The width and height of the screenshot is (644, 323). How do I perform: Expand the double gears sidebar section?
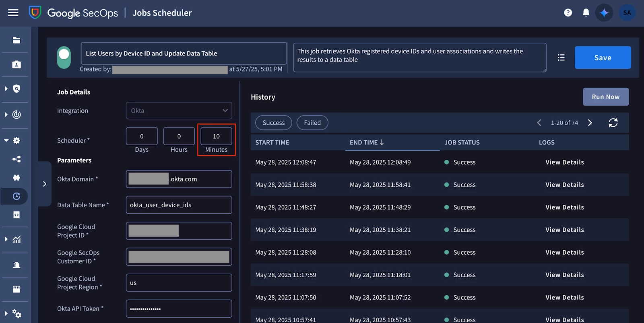coord(6,314)
